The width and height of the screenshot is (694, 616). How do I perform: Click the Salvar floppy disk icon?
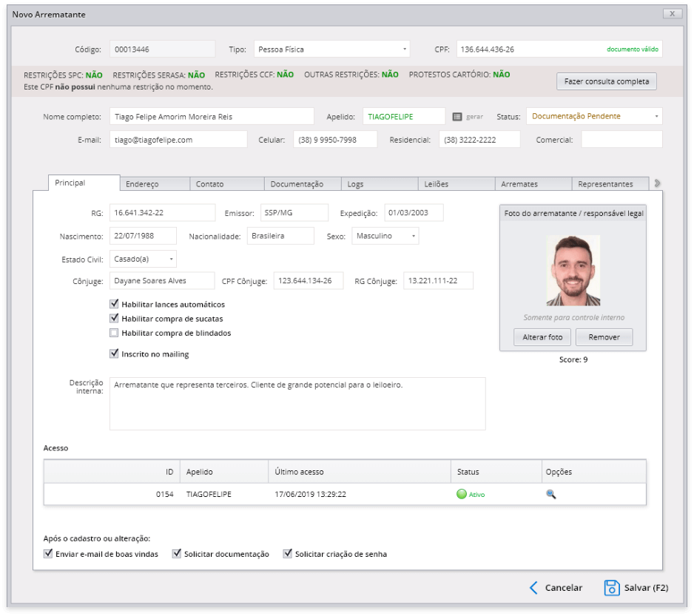point(612,588)
